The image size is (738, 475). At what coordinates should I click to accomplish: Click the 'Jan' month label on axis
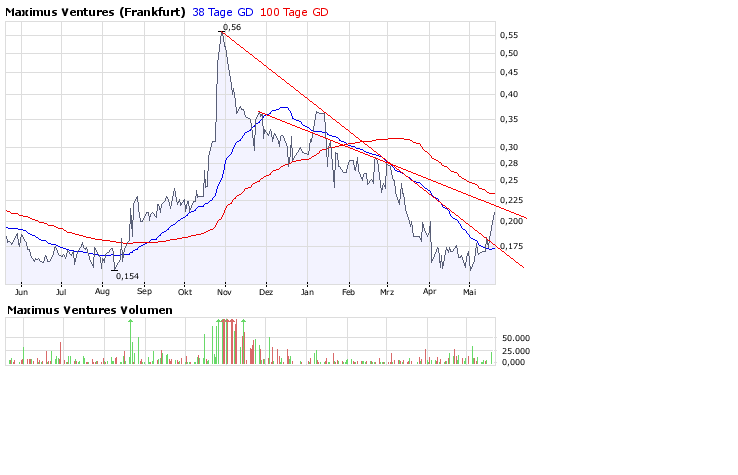point(307,292)
